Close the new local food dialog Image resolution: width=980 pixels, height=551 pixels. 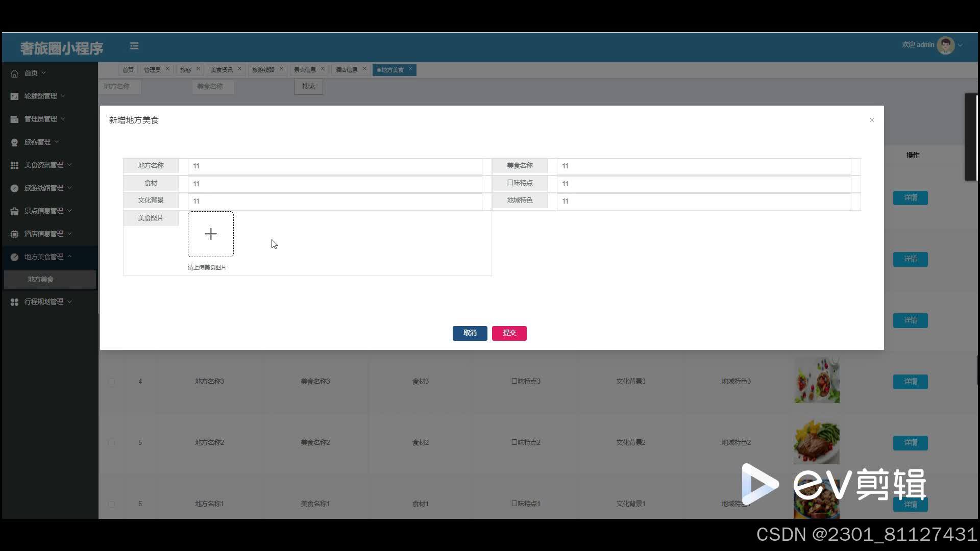click(871, 120)
